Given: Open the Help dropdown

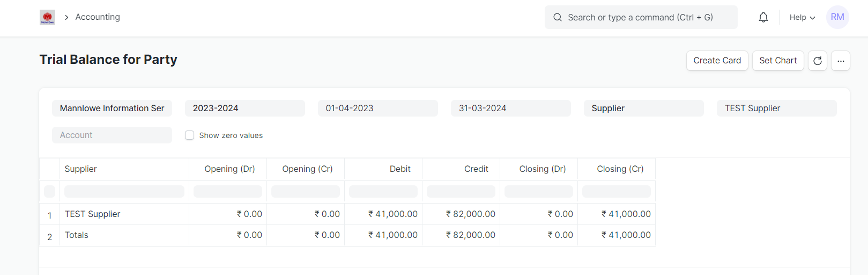Looking at the screenshot, I should (x=802, y=17).
